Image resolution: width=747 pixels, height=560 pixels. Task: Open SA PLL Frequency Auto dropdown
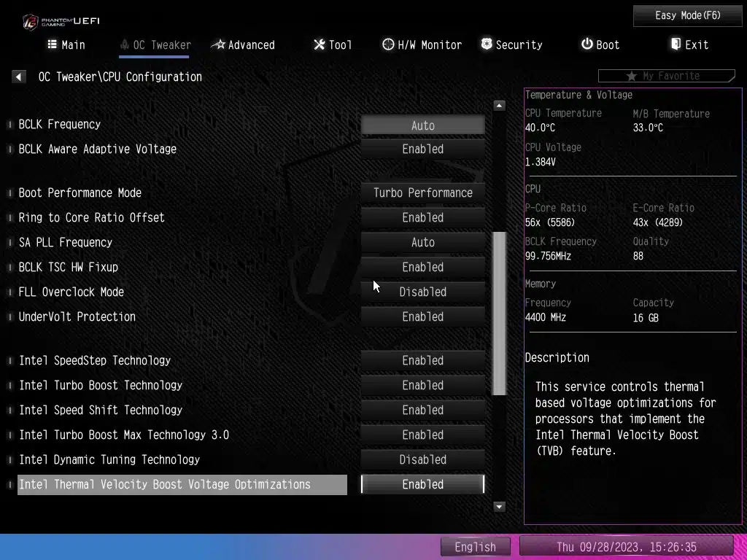[x=422, y=242]
